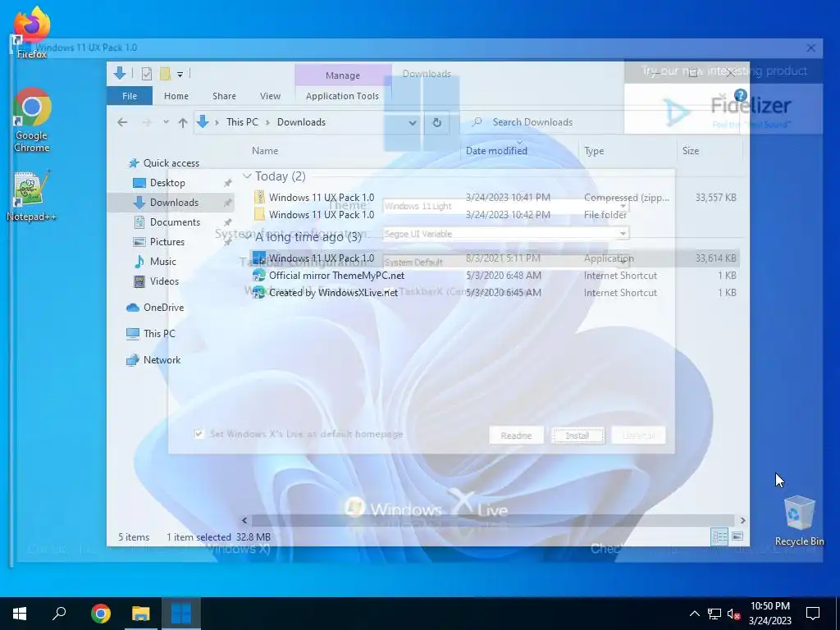Close the Windows 11 UX Pack installer
Screen dimensions: 840x630
(x=811, y=48)
